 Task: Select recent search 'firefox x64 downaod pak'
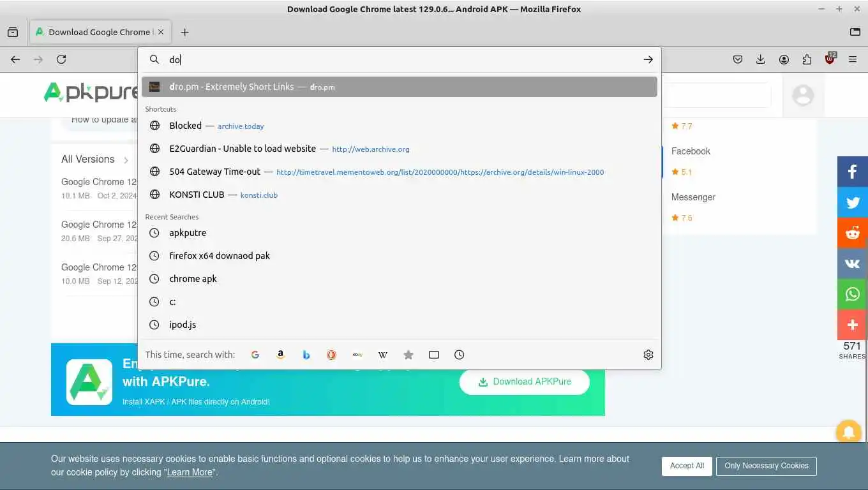(x=400, y=256)
